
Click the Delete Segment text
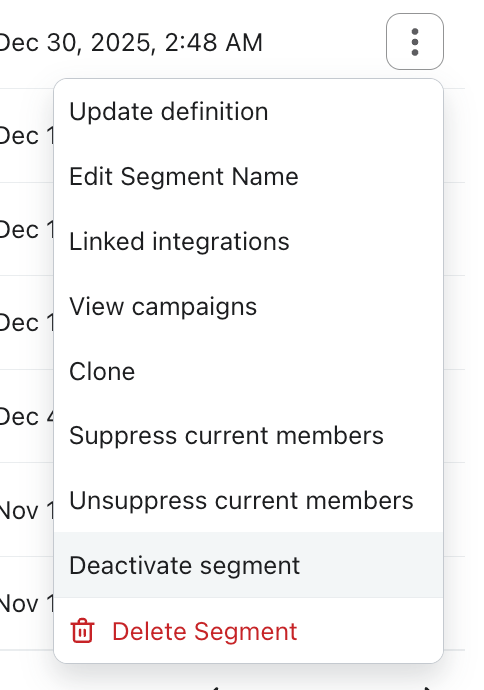coord(205,631)
